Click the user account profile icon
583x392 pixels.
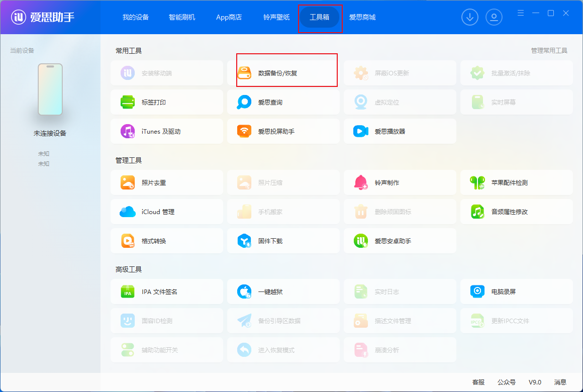coord(494,17)
